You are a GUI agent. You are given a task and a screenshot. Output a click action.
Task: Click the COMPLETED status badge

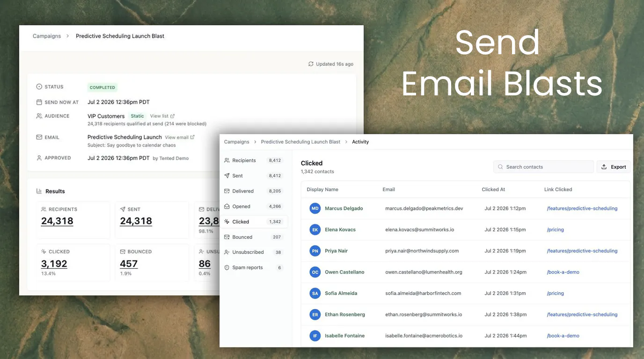pyautogui.click(x=102, y=87)
